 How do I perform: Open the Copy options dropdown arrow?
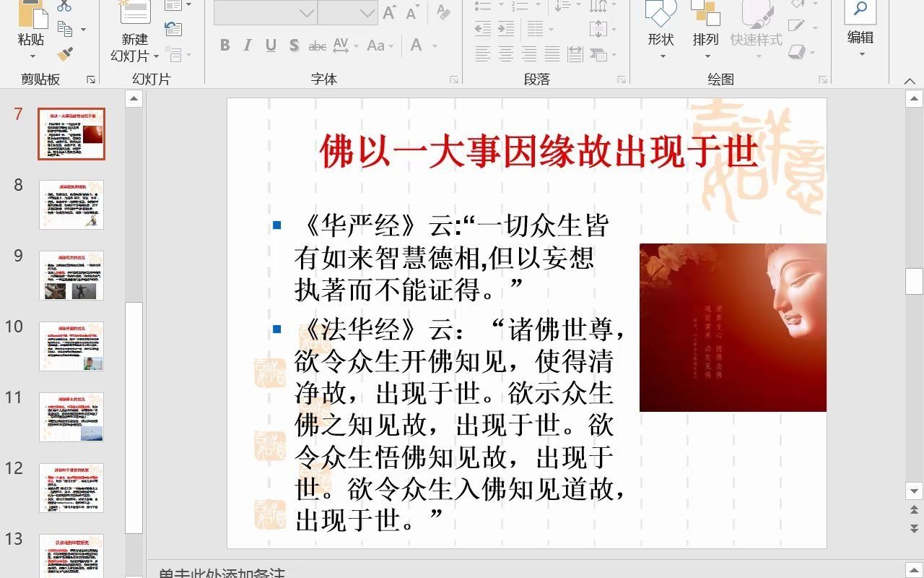tap(83, 30)
